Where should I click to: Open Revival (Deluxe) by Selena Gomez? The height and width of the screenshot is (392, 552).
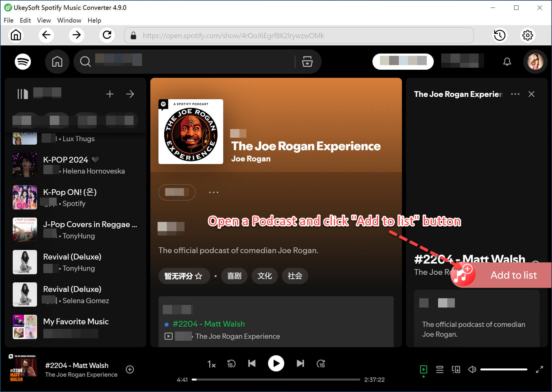pos(75,295)
